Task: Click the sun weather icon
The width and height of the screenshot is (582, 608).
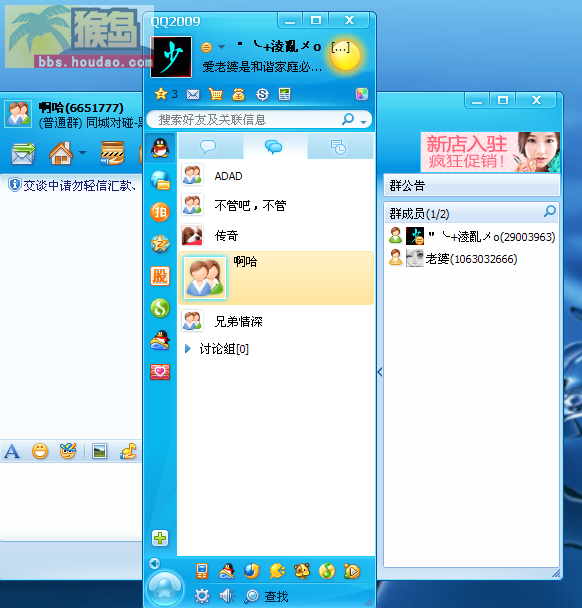Action: [x=345, y=57]
